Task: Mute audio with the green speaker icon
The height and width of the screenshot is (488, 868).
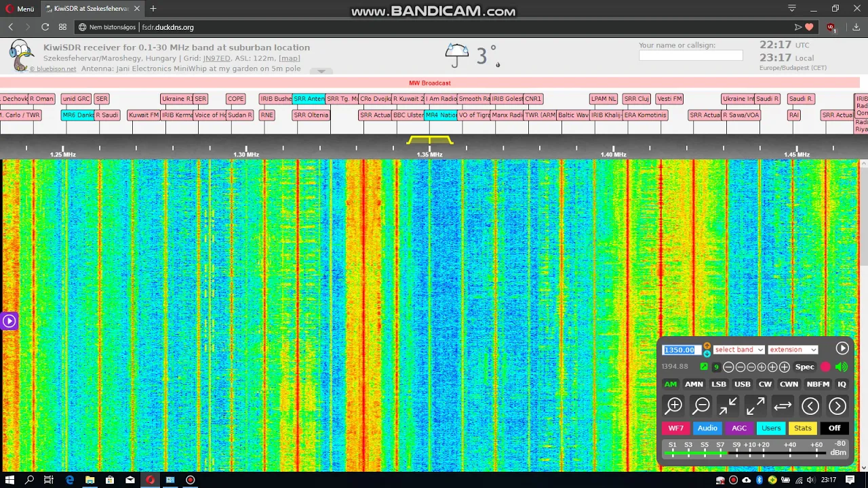Action: [x=842, y=367]
